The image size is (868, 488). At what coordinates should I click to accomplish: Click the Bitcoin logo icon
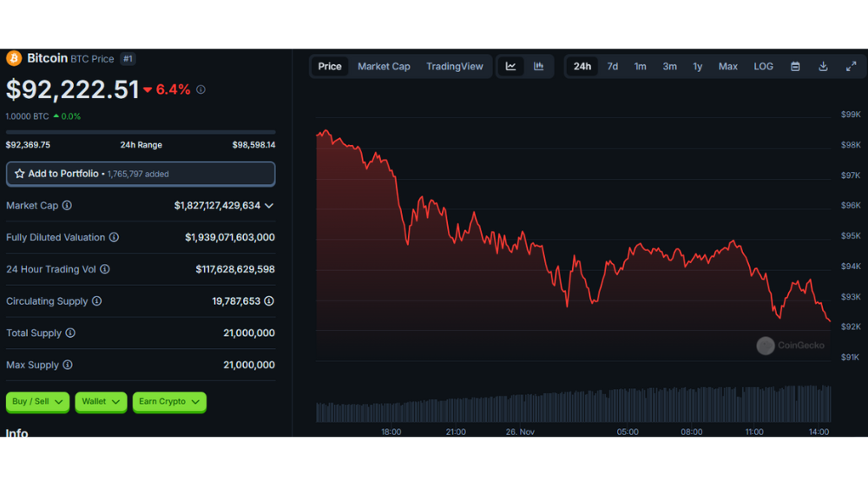(14, 58)
